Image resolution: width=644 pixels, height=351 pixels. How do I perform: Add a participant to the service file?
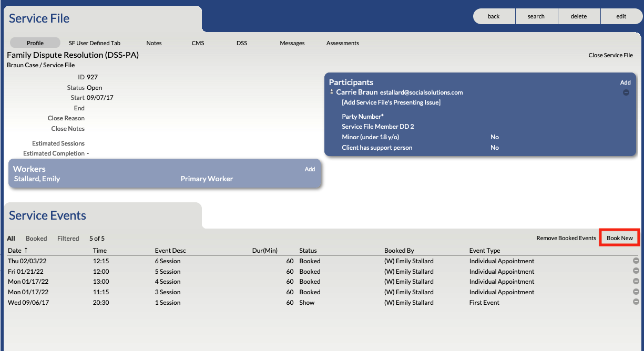(625, 82)
